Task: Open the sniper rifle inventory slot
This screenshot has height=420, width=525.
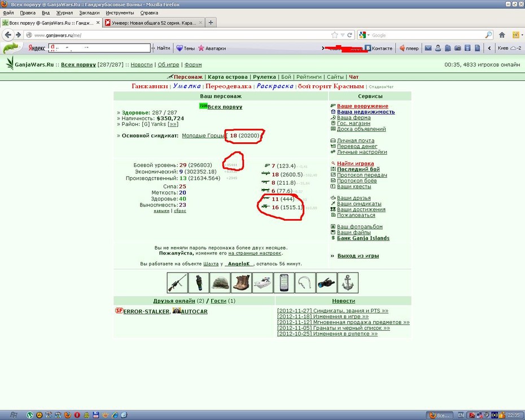Action: tap(177, 283)
